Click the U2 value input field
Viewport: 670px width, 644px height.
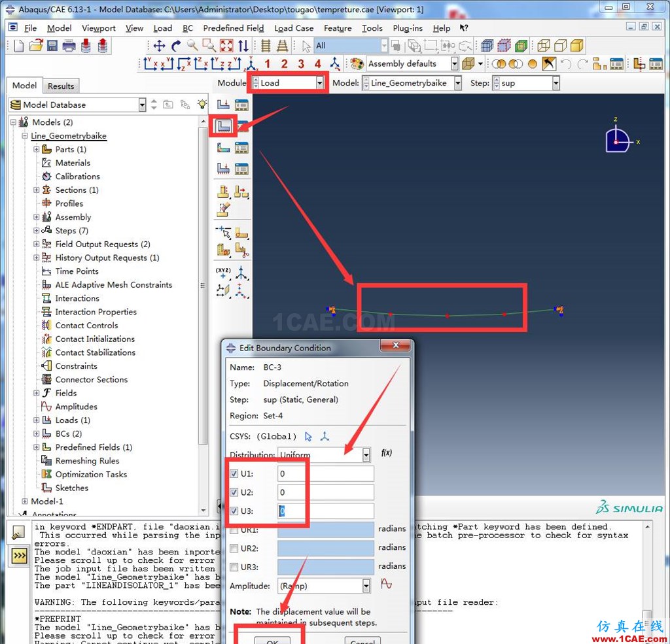(x=326, y=492)
